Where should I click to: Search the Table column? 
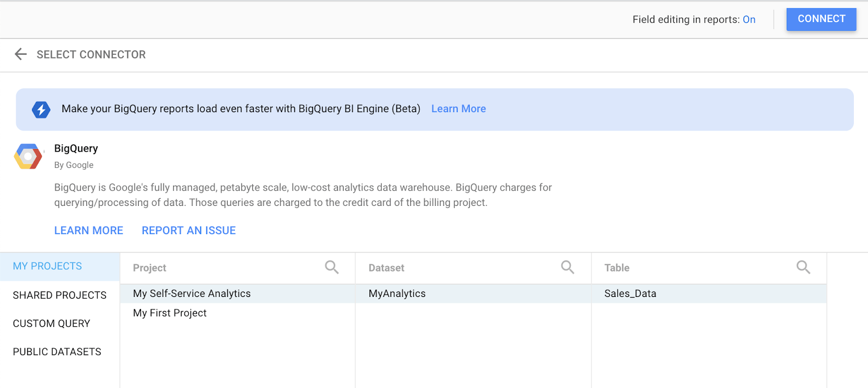pyautogui.click(x=803, y=267)
